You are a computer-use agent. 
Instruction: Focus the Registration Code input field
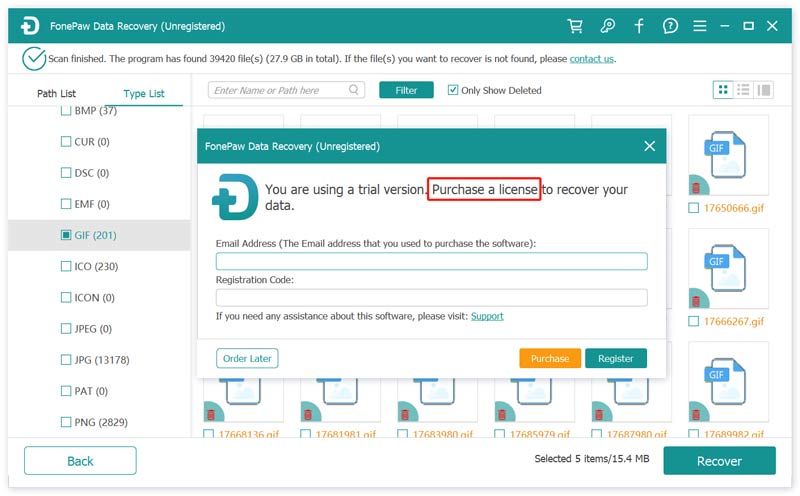(432, 297)
